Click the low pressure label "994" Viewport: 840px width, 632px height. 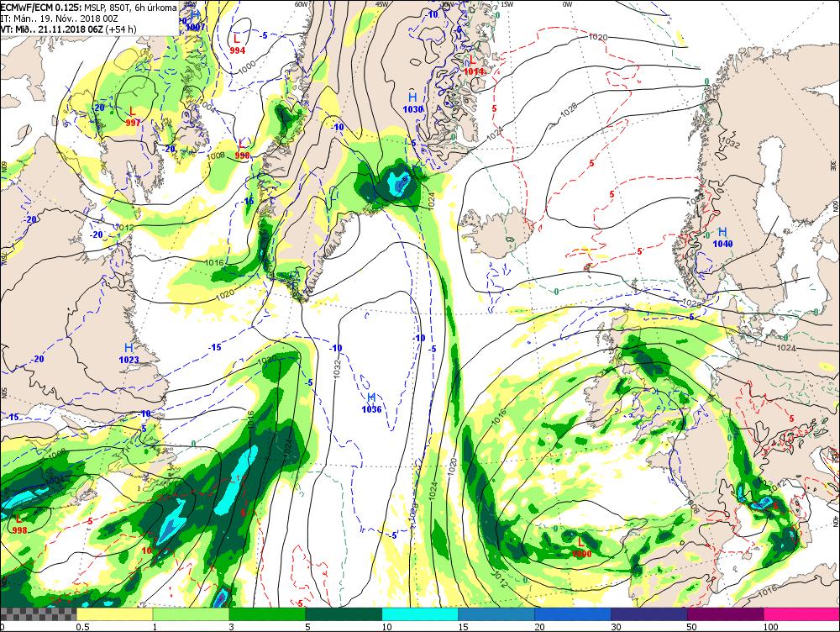pyautogui.click(x=237, y=50)
